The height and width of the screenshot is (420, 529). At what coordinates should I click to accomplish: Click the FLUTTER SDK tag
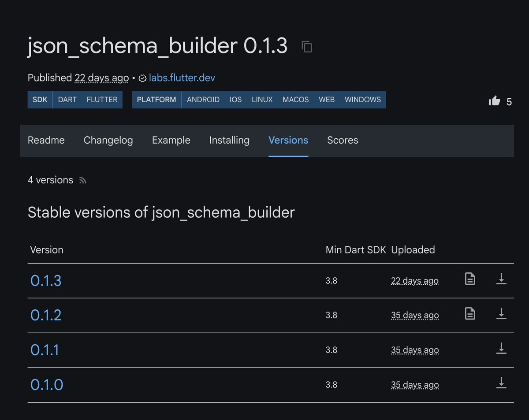coord(102,100)
